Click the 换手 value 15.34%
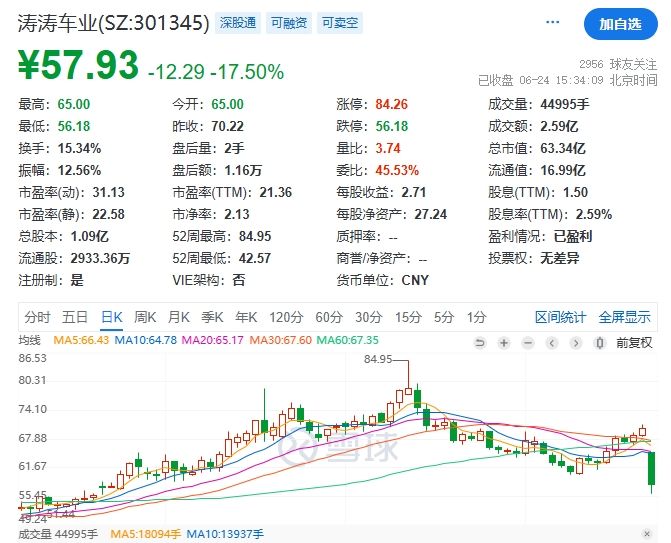Image resolution: width=671 pixels, height=543 pixels. coord(79,148)
